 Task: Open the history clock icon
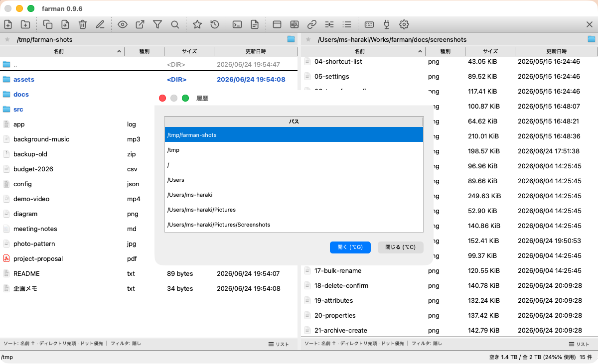click(x=214, y=24)
